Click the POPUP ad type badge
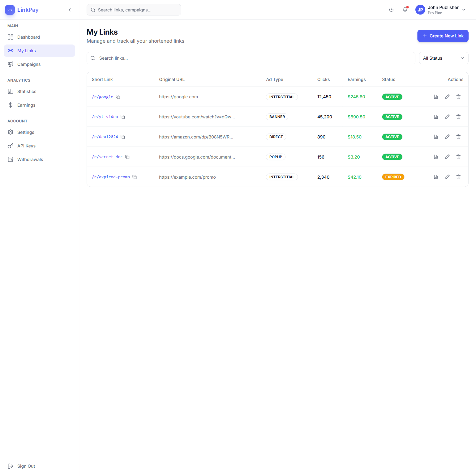Viewport: 476px width, 476px height. click(x=276, y=157)
